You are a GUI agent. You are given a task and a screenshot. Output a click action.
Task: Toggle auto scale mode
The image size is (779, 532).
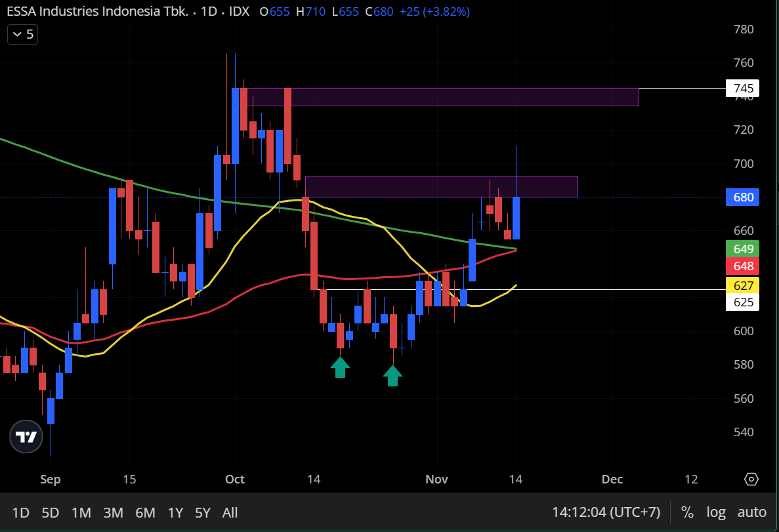click(x=751, y=512)
